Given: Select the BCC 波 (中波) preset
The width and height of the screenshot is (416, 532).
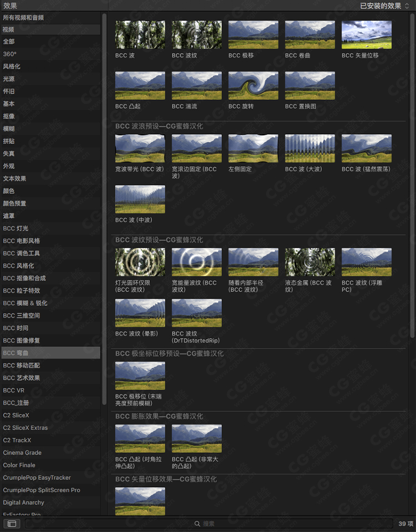Looking at the screenshot, I should [140, 199].
